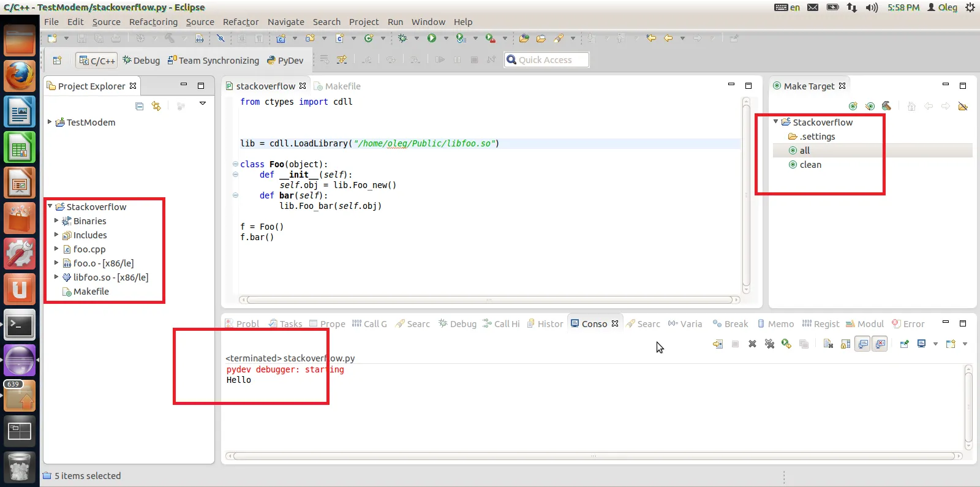Image resolution: width=980 pixels, height=487 pixels.
Task: Click Remove All Terminated Launches icon
Action: [769, 344]
